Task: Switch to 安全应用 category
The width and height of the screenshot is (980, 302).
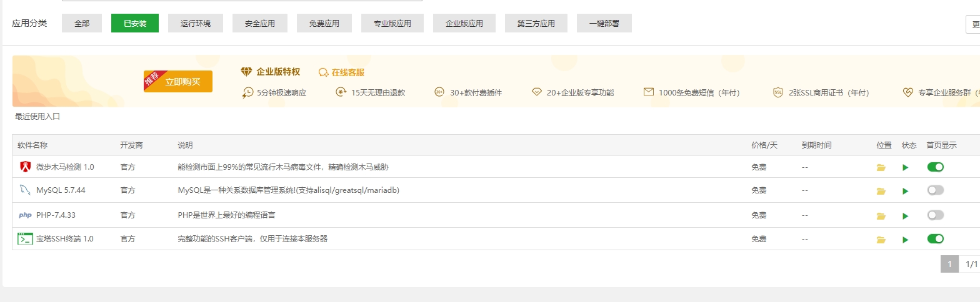Action: [260, 23]
